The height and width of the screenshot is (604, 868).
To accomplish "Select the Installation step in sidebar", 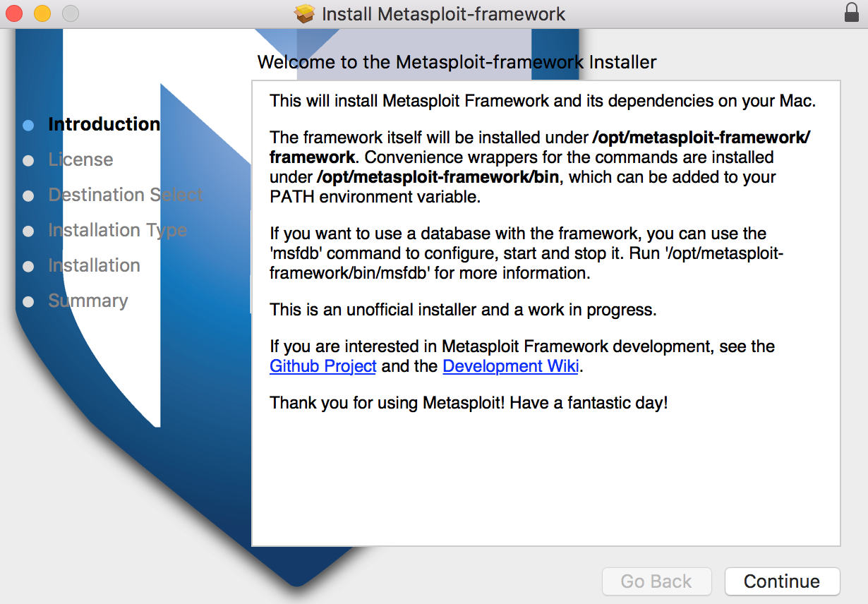I will 94,265.
